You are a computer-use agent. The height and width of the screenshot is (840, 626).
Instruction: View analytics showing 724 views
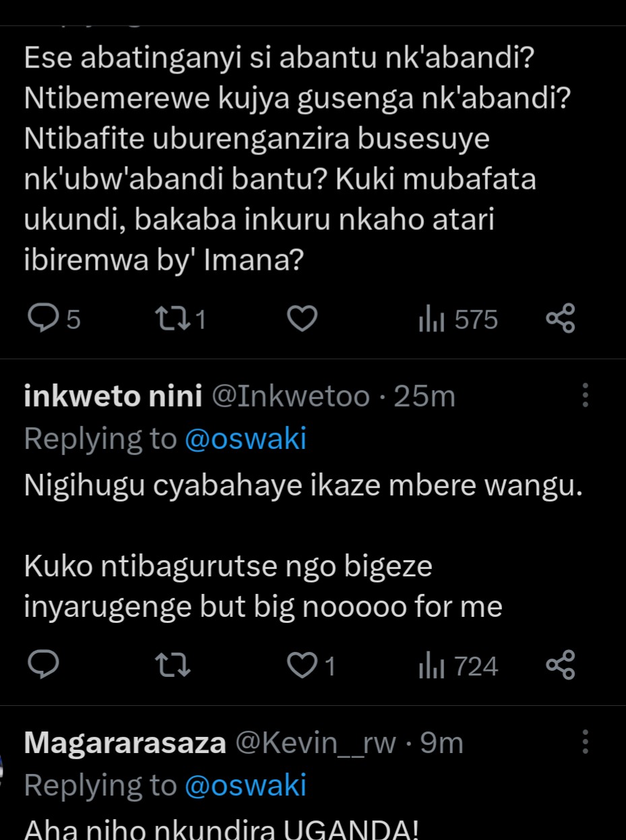(x=458, y=666)
